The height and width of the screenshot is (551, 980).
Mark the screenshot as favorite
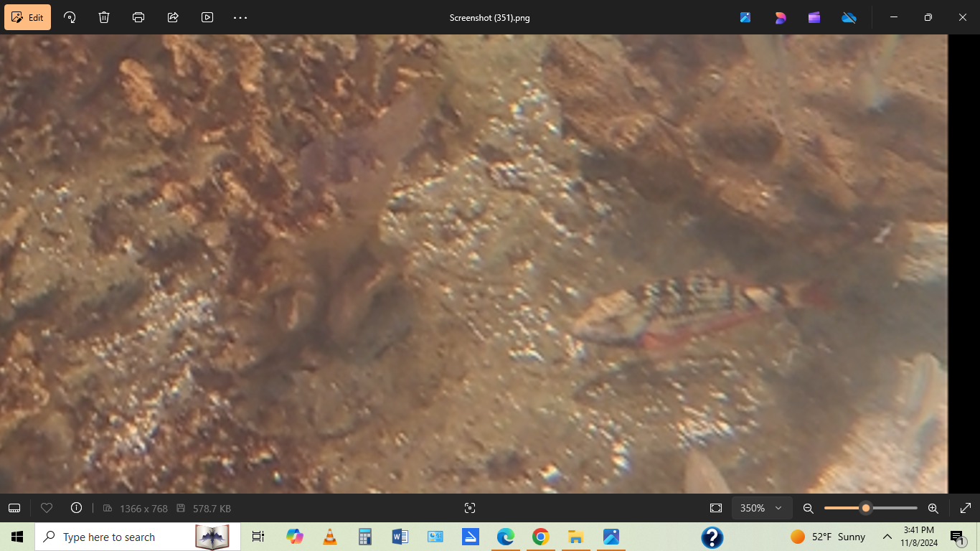pos(46,508)
